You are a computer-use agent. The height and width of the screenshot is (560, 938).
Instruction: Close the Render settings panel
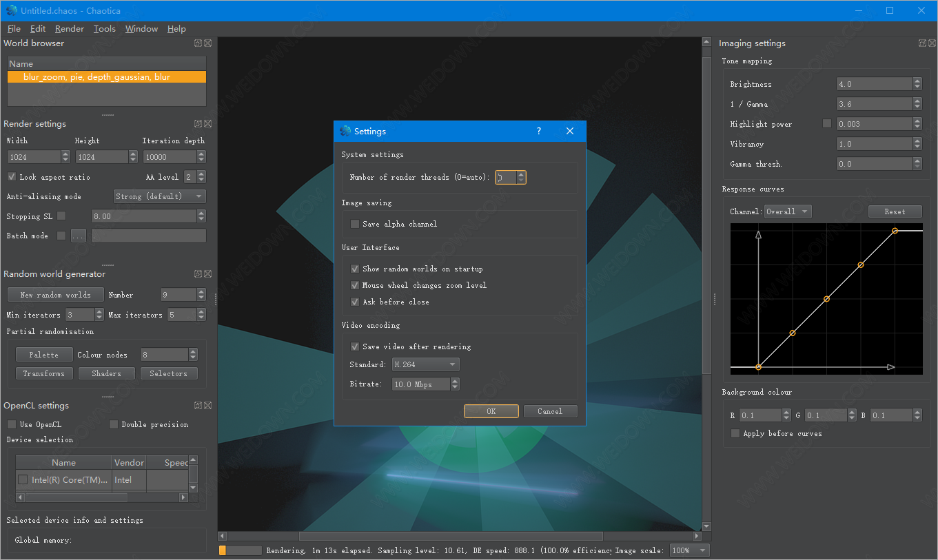coord(208,124)
